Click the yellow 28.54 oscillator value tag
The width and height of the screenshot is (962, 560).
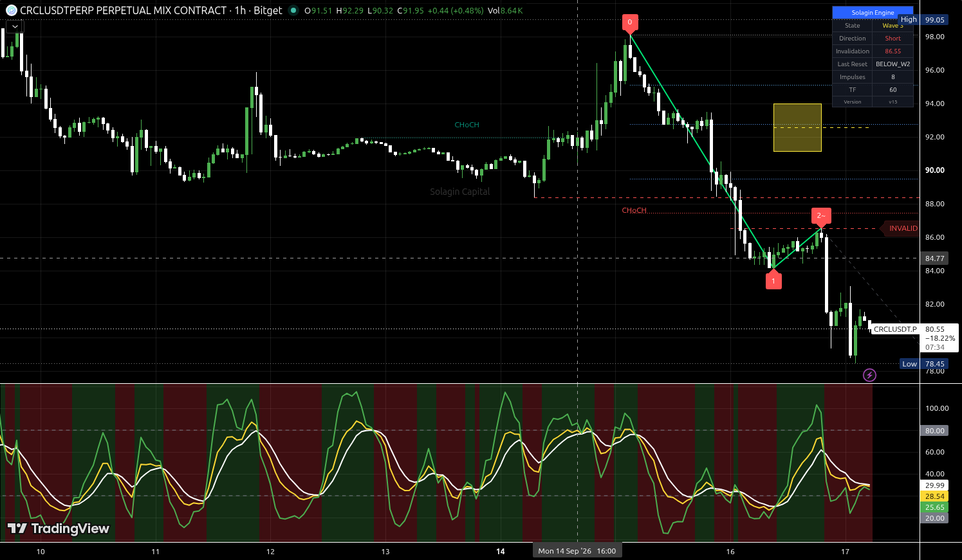click(x=934, y=496)
